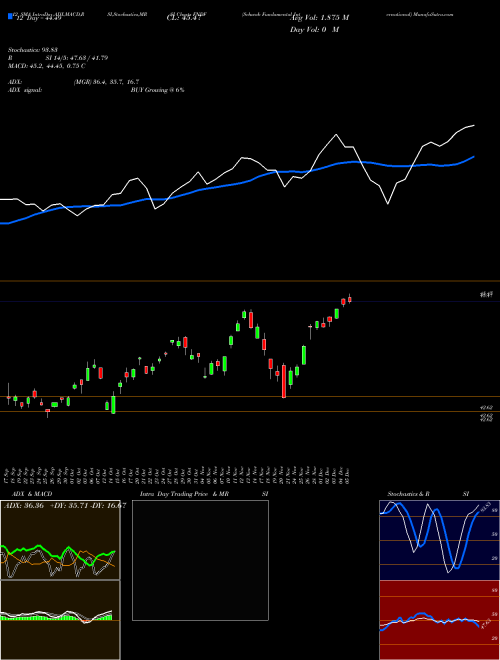Viewport: 500px width, 660px height.
Task: Click the MACD green histogram panel
Action: pos(60,620)
